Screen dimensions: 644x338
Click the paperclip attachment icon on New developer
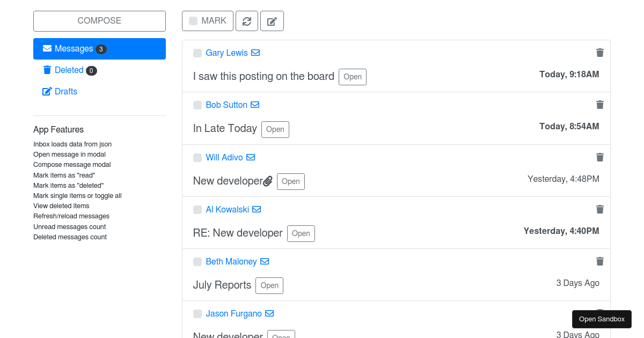268,181
